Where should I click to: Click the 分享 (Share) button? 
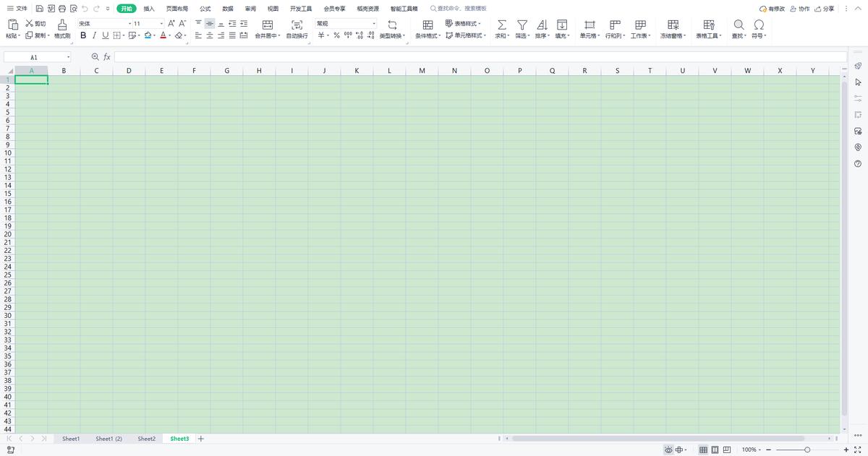824,9
